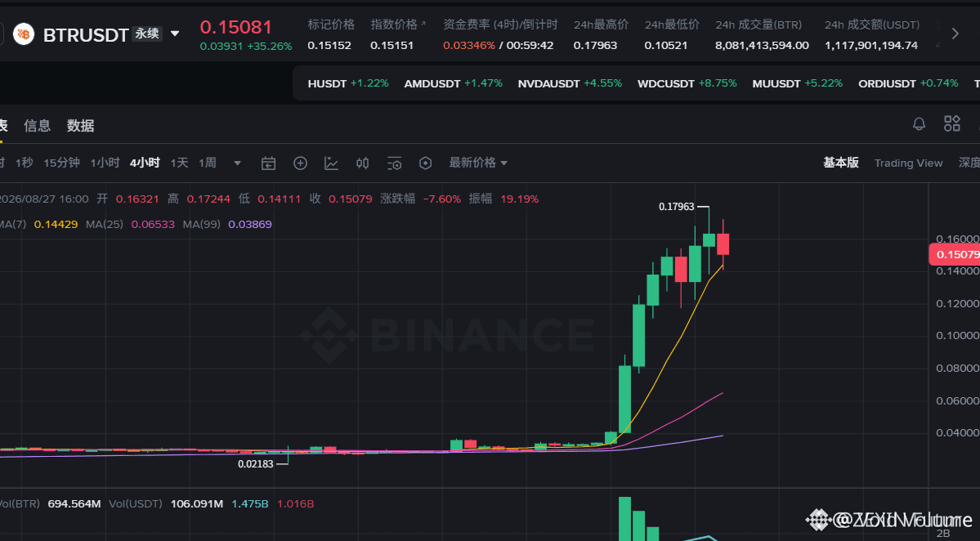Switch to the 数据 tab

pyautogui.click(x=81, y=126)
